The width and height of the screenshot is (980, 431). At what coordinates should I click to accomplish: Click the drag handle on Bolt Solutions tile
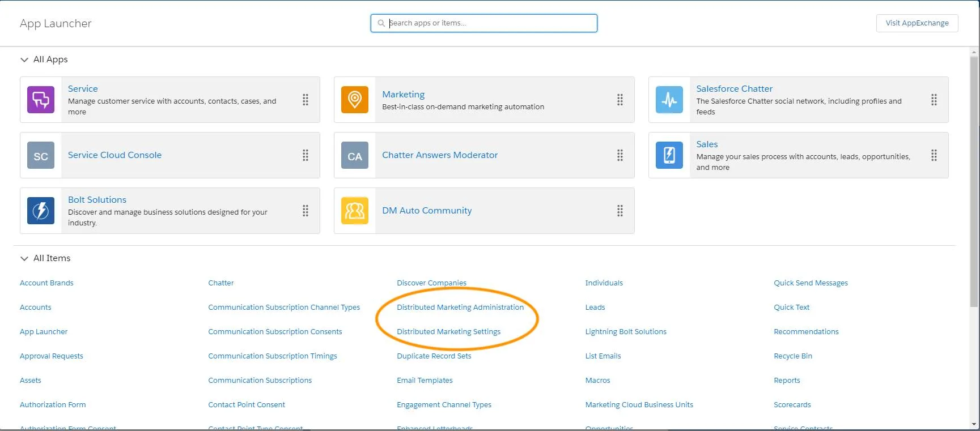pyautogui.click(x=306, y=211)
